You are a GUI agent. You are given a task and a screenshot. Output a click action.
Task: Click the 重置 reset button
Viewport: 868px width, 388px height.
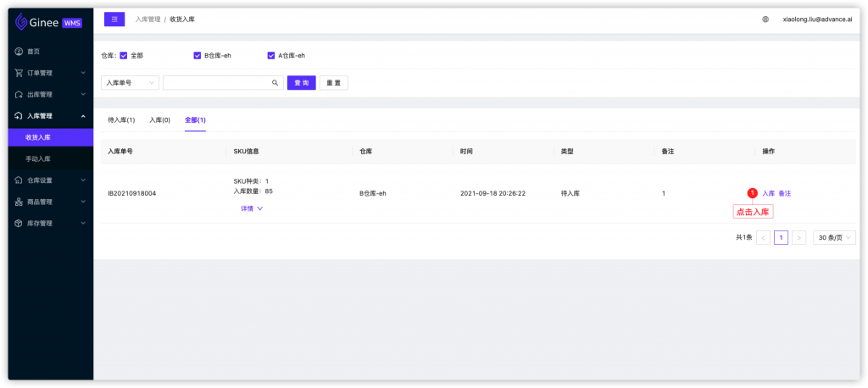click(x=334, y=83)
